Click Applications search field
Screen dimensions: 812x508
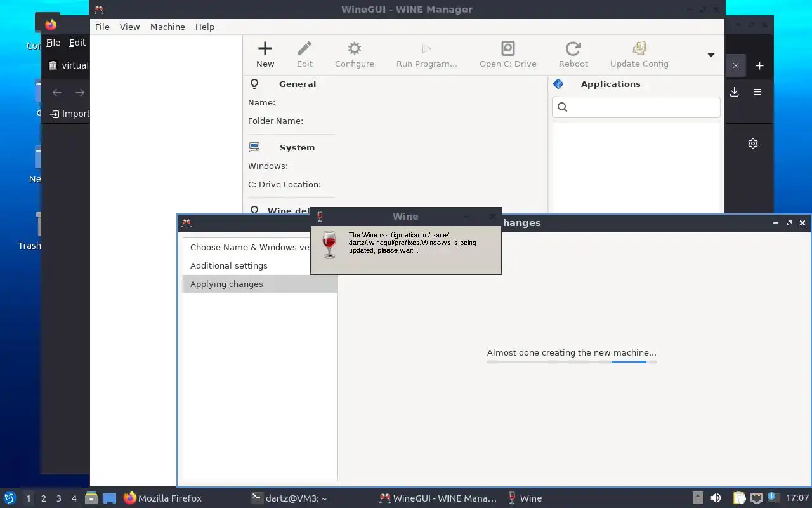636,107
